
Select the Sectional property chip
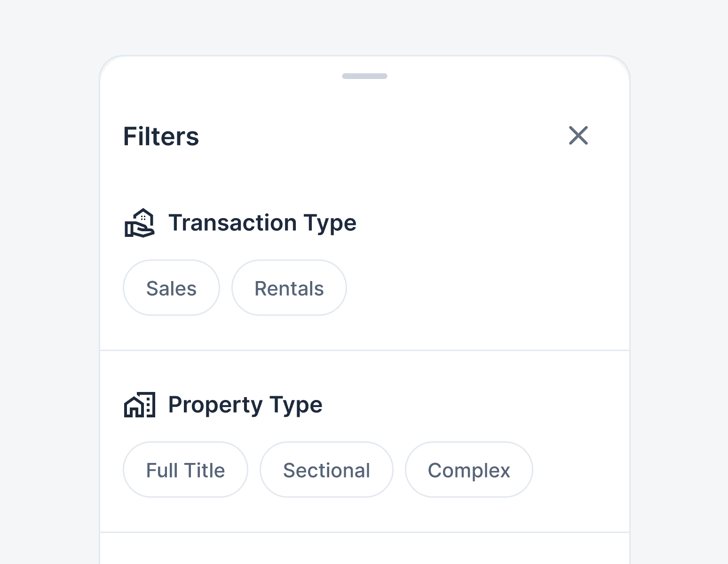(326, 470)
